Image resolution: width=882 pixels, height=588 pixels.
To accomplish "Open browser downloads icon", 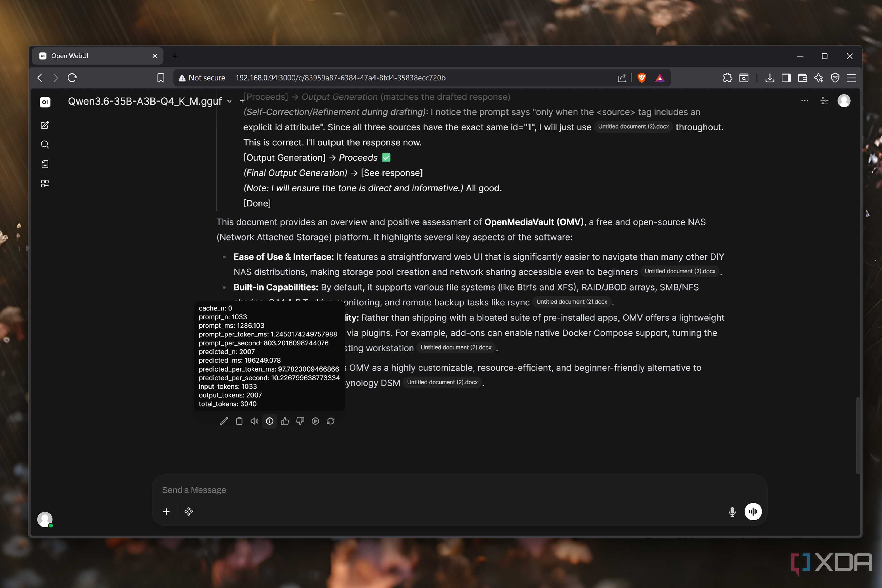I will (x=769, y=78).
